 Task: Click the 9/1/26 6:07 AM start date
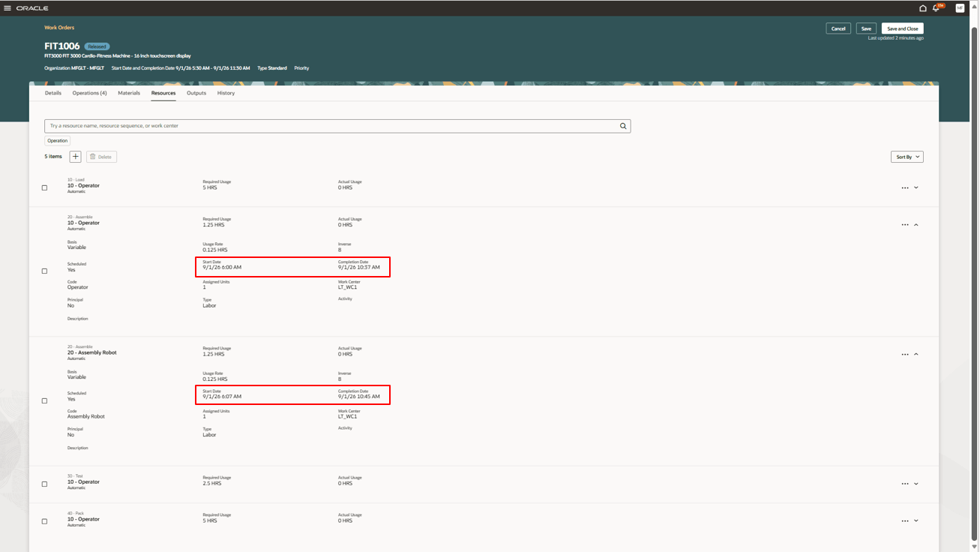click(x=222, y=397)
